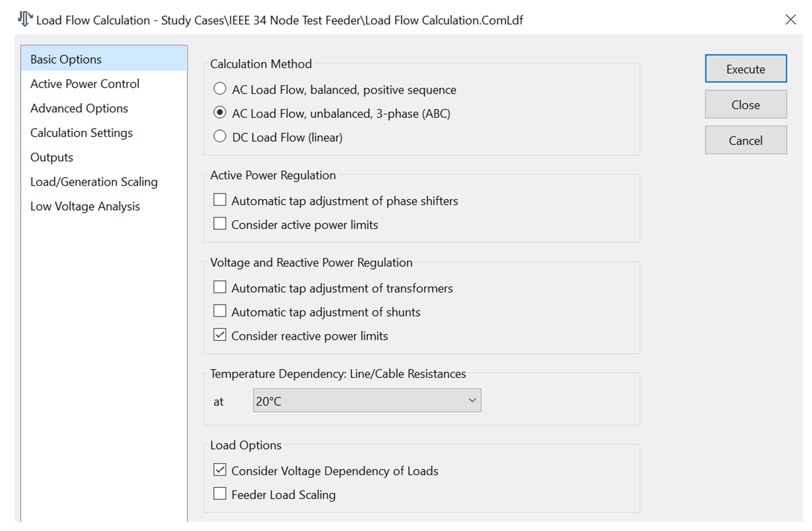Disable Consider Voltage Dependency of Loads

220,470
